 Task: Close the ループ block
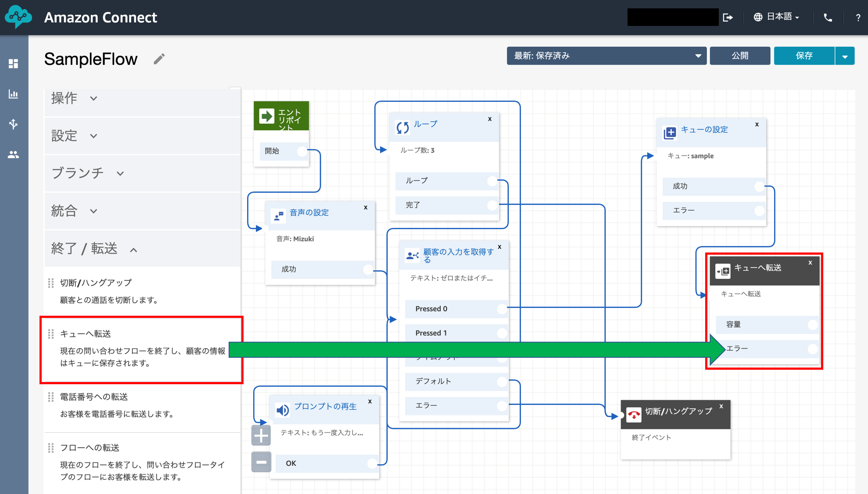(490, 119)
